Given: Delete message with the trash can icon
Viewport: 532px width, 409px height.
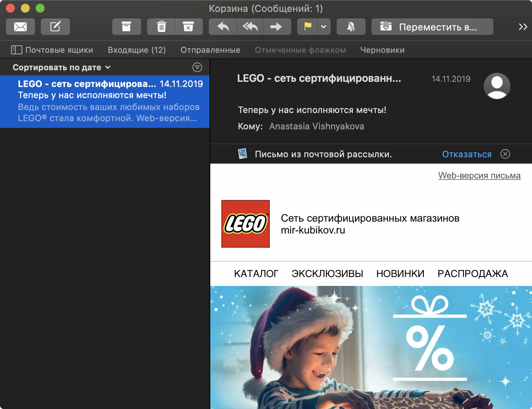Looking at the screenshot, I should (x=161, y=27).
